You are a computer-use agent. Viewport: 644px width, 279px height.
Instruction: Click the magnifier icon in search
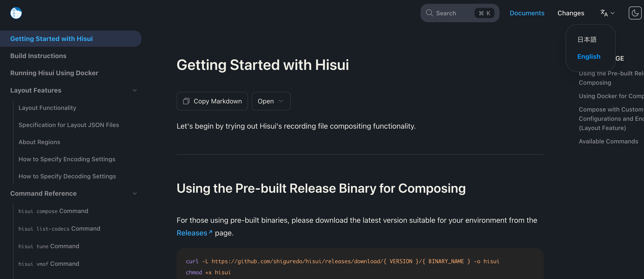pyautogui.click(x=429, y=13)
